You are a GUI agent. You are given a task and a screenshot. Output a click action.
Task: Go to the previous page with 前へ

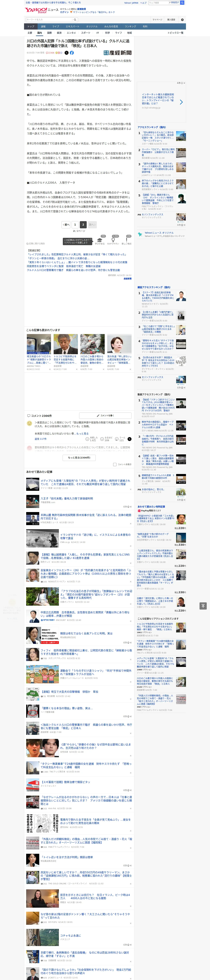pos(66,225)
